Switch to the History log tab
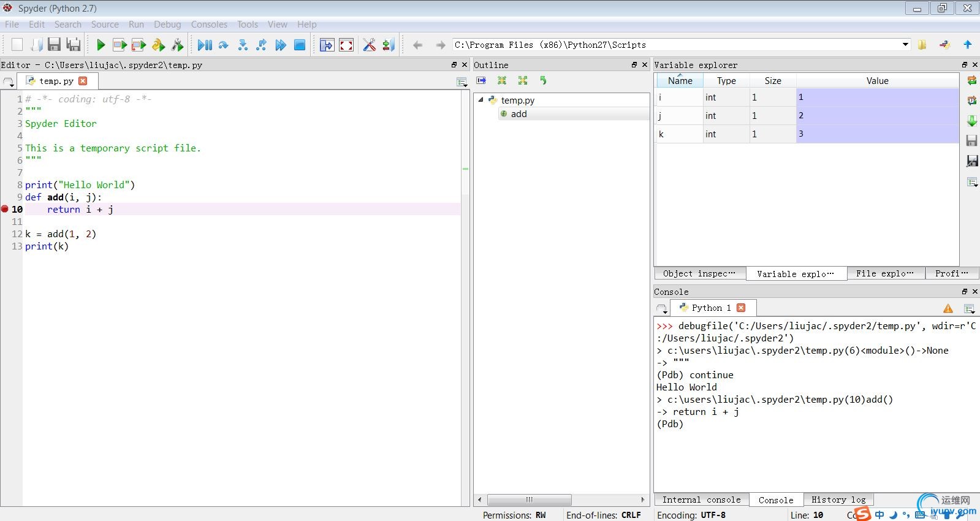This screenshot has width=980, height=521. [838, 500]
